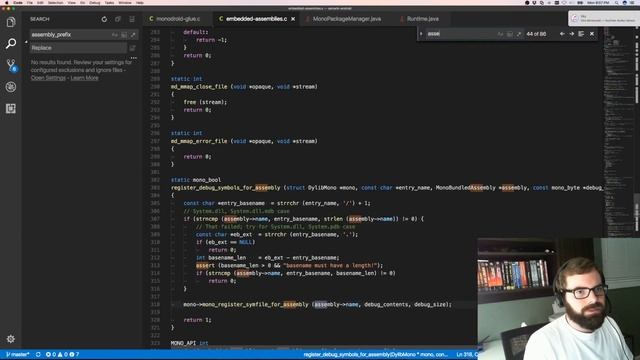The image size is (640, 360).
Task: Toggle search details with the ellipsis button
Action: pos(133,58)
